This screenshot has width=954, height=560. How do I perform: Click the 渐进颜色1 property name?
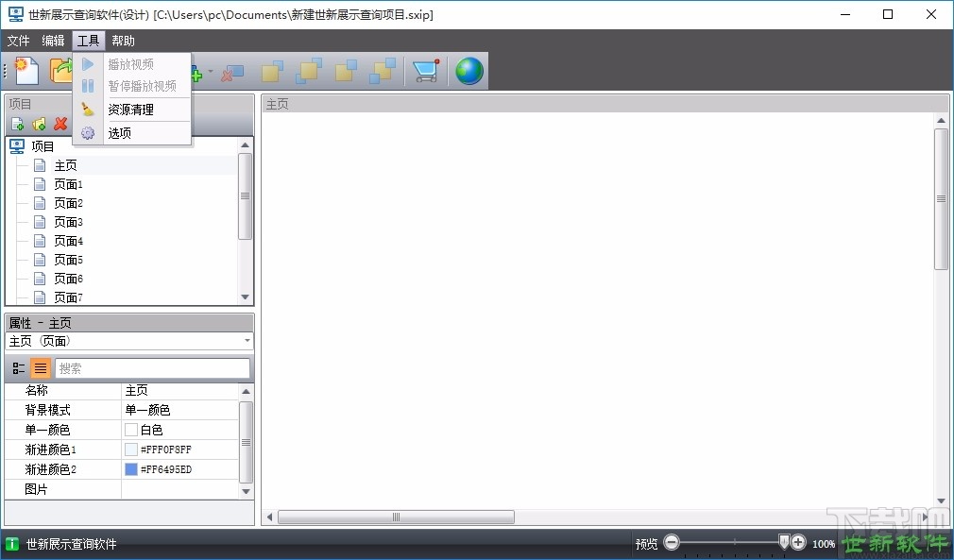click(50, 450)
